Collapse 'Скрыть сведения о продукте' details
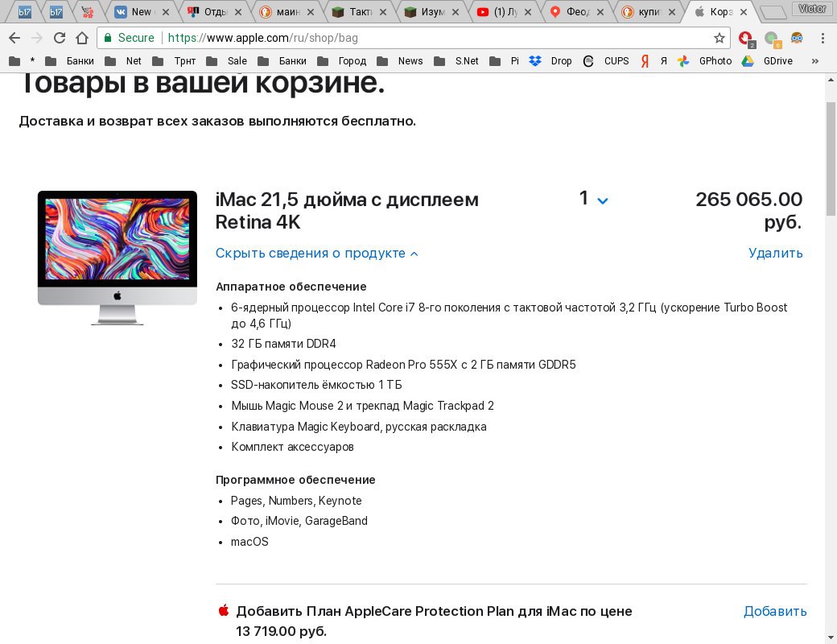Screen dimensions: 837x644 point(316,253)
